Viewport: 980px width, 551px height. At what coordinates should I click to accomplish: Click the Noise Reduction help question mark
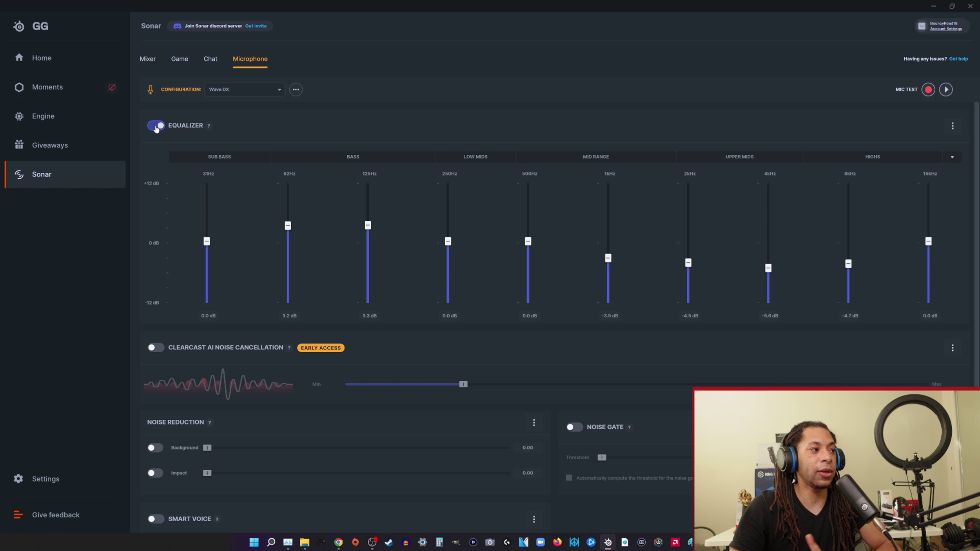(x=209, y=422)
